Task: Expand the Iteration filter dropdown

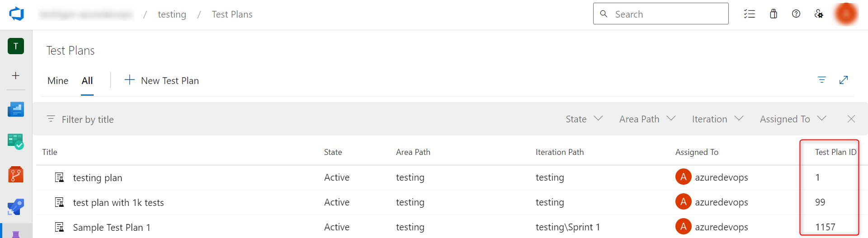Action: click(x=717, y=119)
